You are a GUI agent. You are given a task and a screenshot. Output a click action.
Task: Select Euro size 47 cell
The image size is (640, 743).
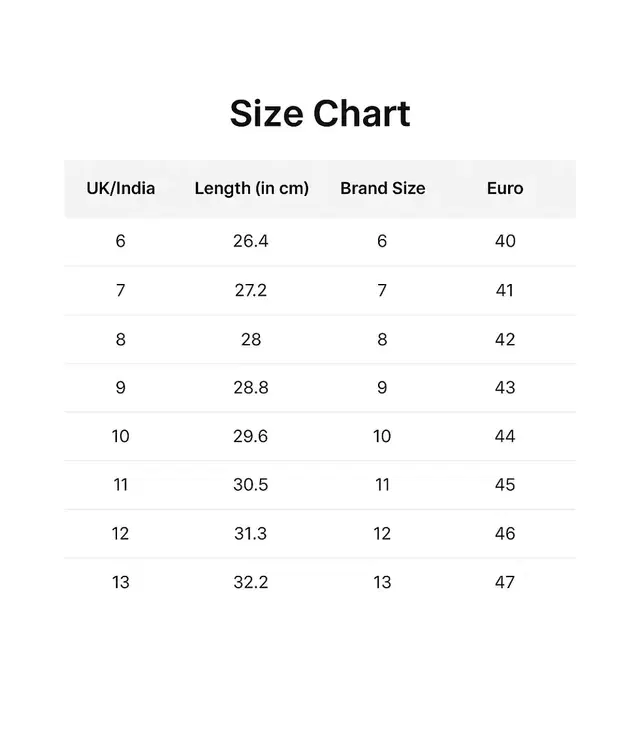(505, 582)
